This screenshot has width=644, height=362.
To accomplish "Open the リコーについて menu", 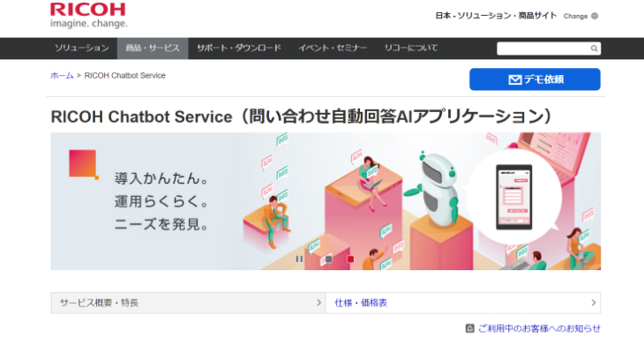I will coord(411,48).
